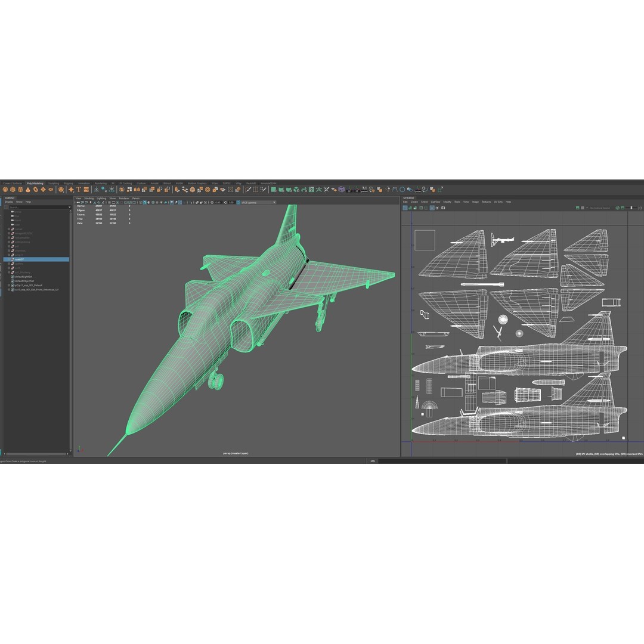Viewport: 644px width, 644px height.
Task: Open the UV Sets menu in UV Editor
Action: coord(498,202)
